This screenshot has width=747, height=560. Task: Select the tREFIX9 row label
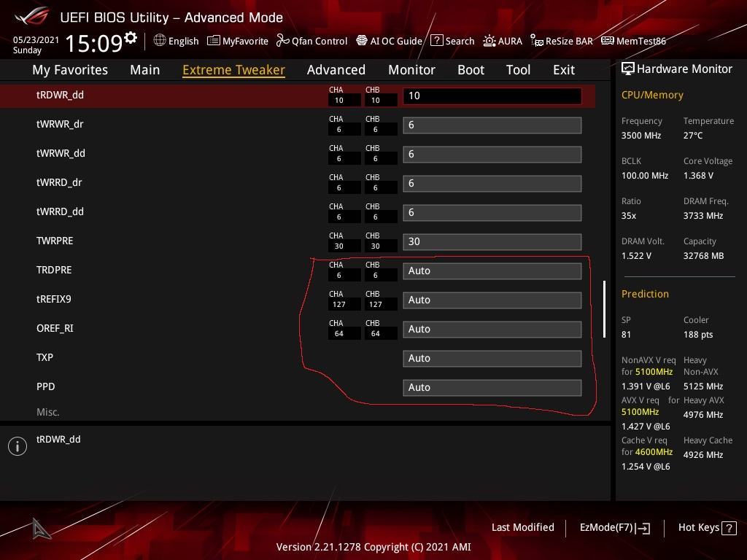54,299
